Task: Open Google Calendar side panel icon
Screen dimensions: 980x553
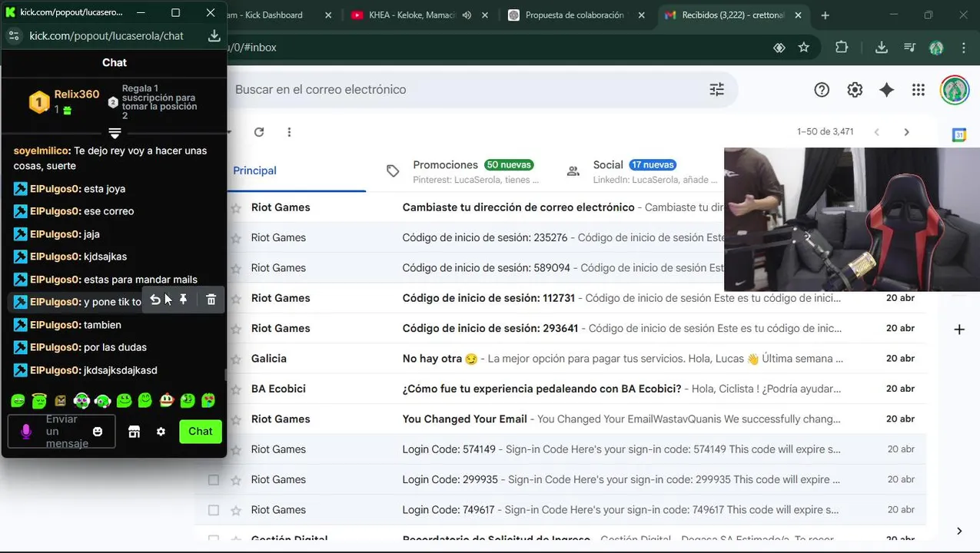Action: point(959,135)
